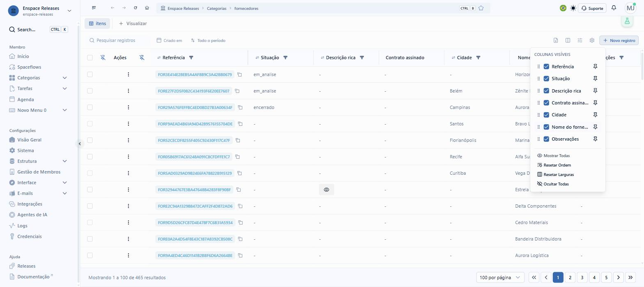The height and width of the screenshot is (287, 644).
Task: Open the green lab flask icon
Action: pyautogui.click(x=627, y=21)
